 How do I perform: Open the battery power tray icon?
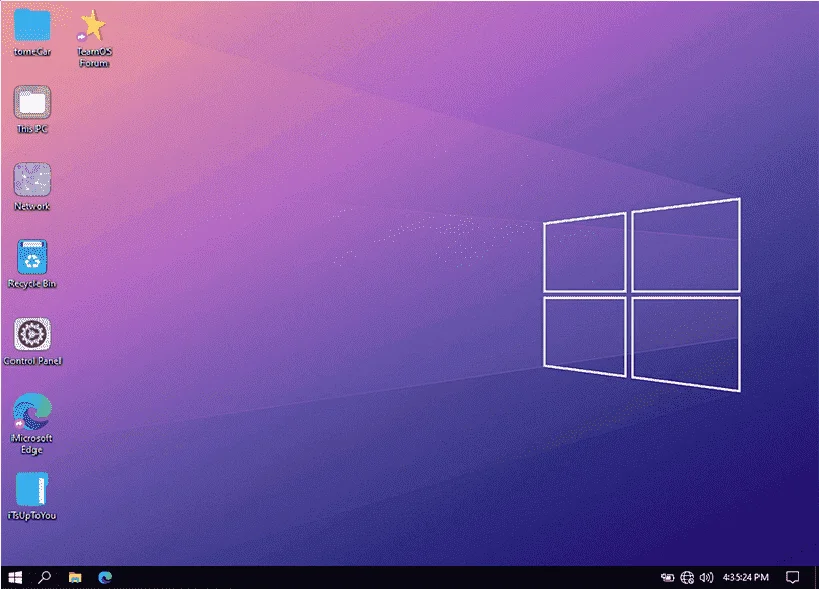[668, 577]
